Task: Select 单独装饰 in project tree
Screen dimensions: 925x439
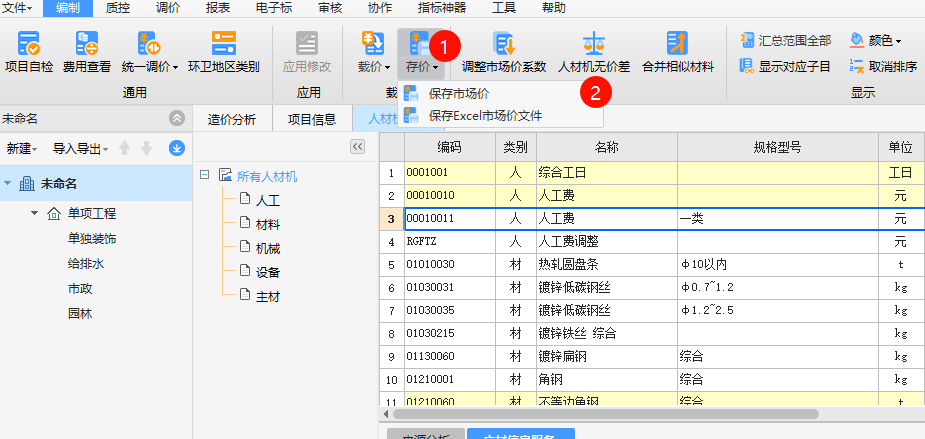Action: pyautogui.click(x=92, y=238)
